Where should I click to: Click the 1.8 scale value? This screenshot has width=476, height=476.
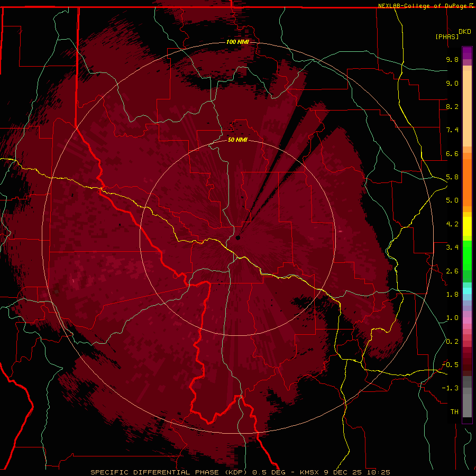(452, 295)
